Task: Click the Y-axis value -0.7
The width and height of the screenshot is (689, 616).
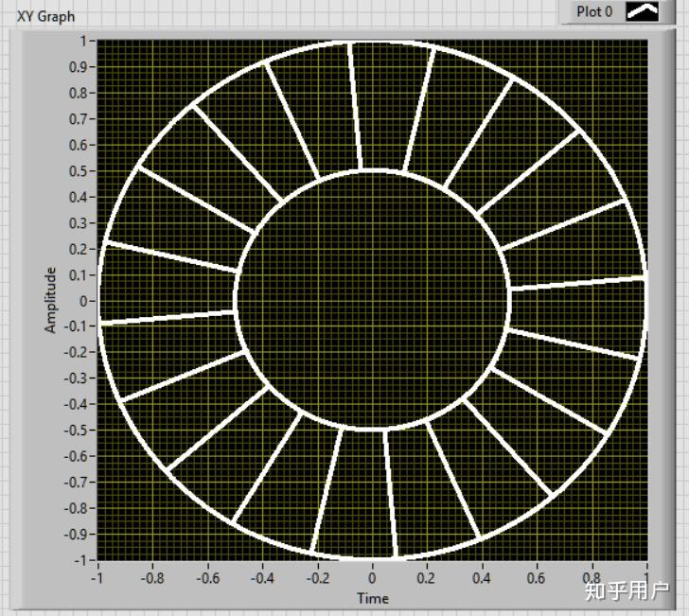Action: point(75,482)
